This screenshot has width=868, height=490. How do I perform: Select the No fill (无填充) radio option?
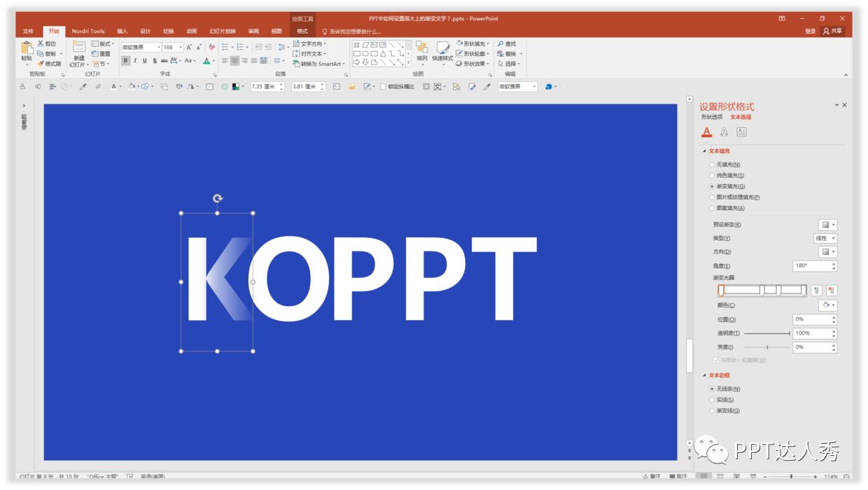[x=713, y=164]
